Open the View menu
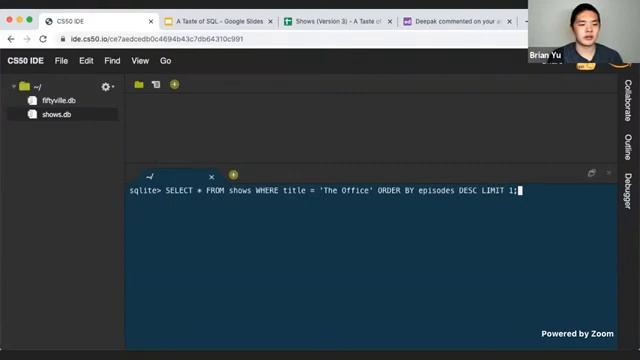Screen dimensions: 640x360 (x=140, y=61)
